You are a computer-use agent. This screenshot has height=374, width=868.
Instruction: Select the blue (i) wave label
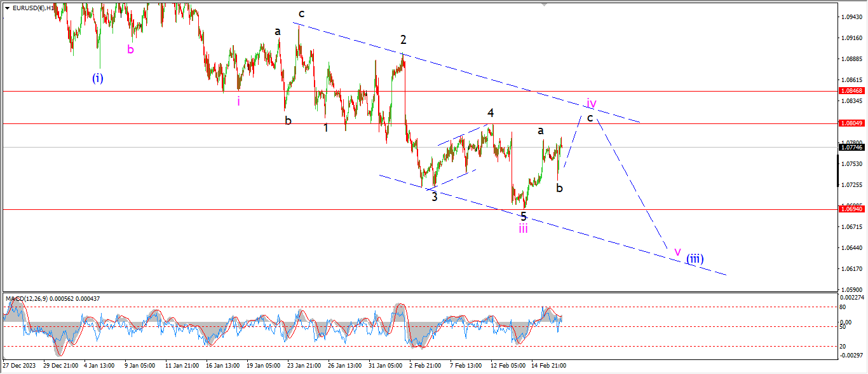click(97, 78)
